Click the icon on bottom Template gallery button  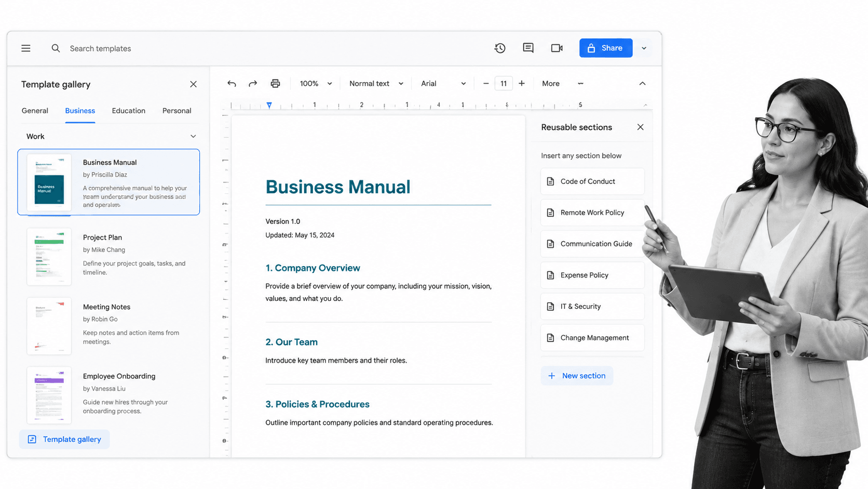pyautogui.click(x=32, y=439)
